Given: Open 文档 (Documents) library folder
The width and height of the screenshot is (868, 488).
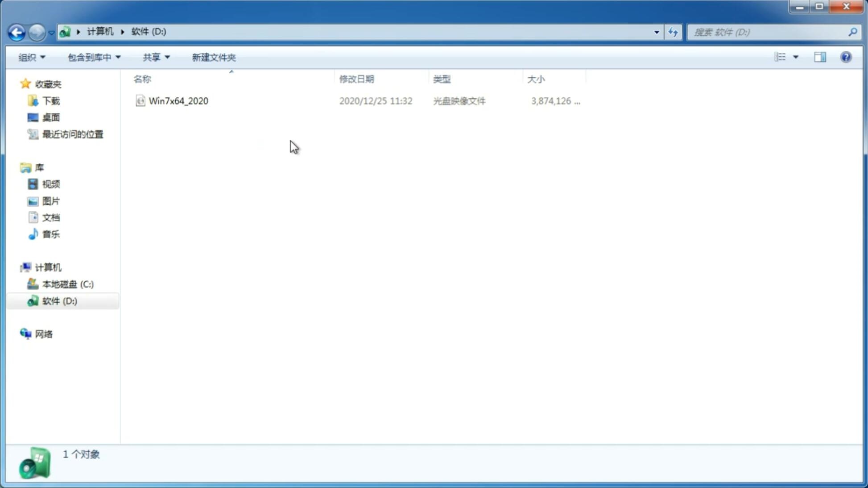Looking at the screenshot, I should tap(51, 217).
